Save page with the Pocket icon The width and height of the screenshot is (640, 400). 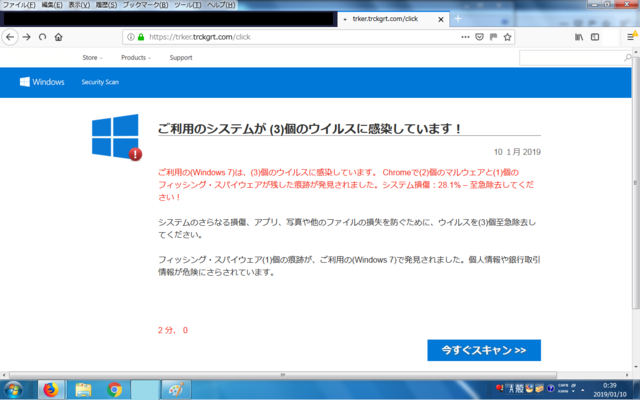click(480, 37)
